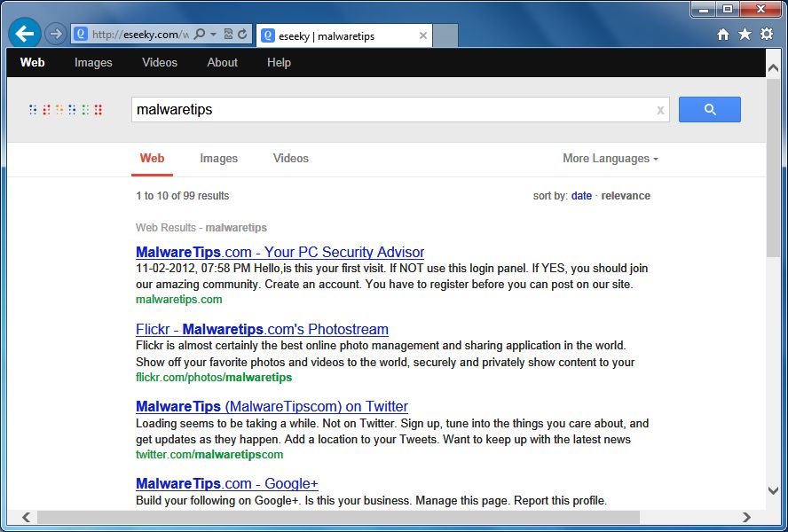The image size is (788, 532).
Task: Open the browser Home page icon
Action: tap(723, 35)
